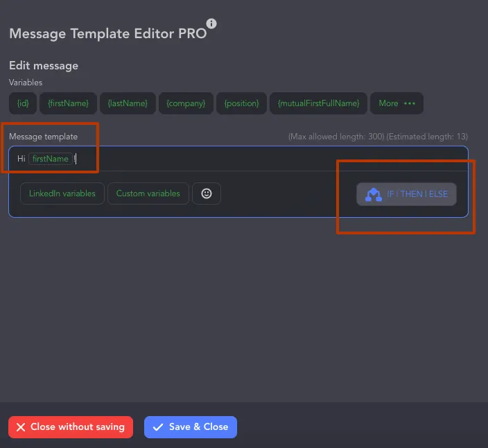Viewport: 488px width, 448px height.
Task: Insert the {id} variable
Action: pyautogui.click(x=23, y=103)
